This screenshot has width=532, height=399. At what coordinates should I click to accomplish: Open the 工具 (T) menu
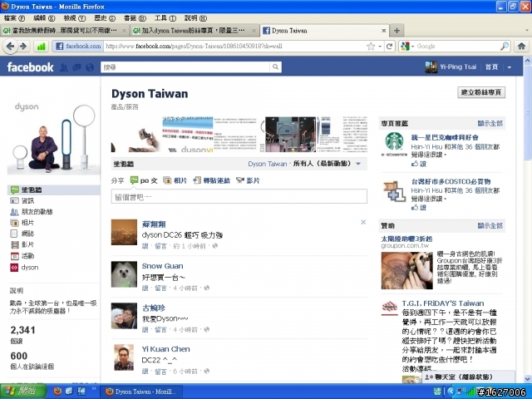[x=165, y=18]
